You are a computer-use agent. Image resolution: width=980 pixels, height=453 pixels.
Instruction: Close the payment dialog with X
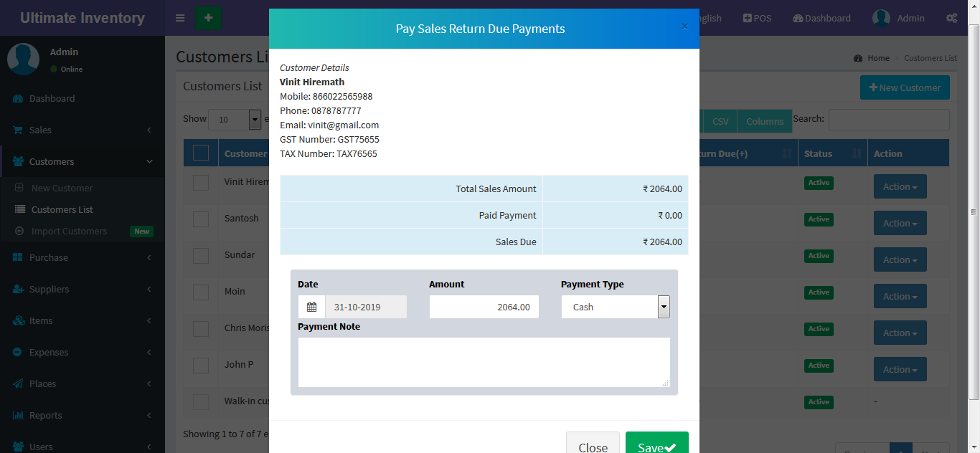point(684,27)
